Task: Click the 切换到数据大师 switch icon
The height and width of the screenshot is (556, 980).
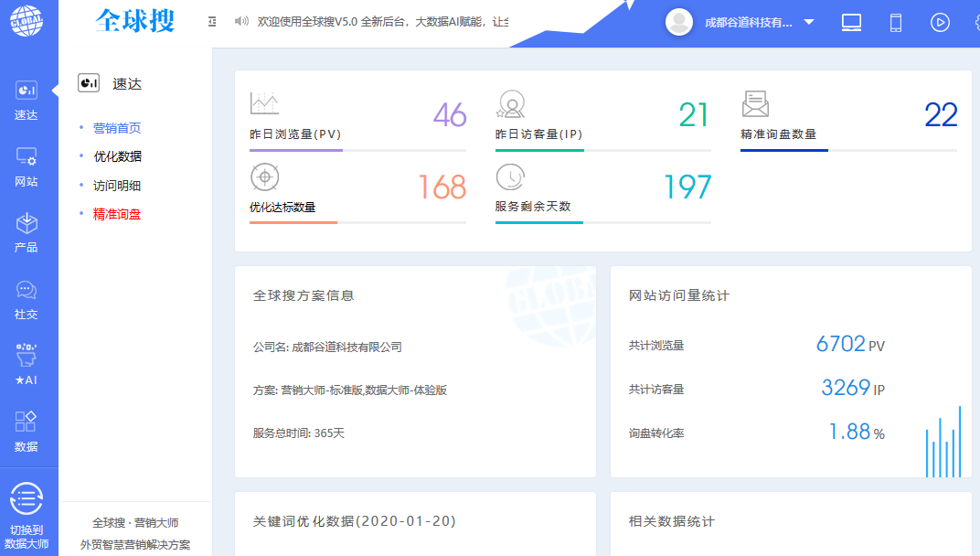Action: (27, 498)
